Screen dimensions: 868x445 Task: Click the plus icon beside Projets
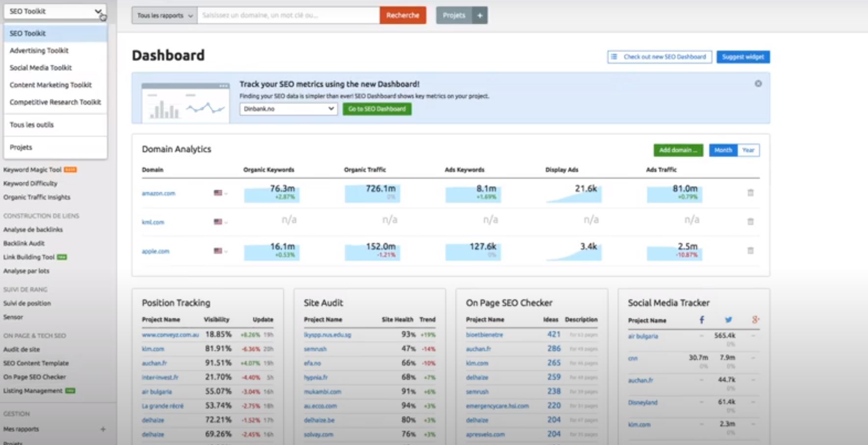480,15
